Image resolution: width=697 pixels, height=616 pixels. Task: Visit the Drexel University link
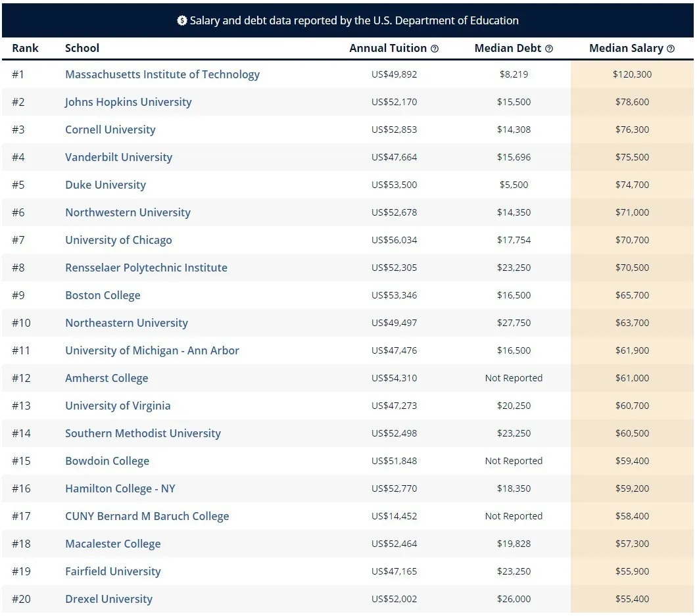point(108,599)
